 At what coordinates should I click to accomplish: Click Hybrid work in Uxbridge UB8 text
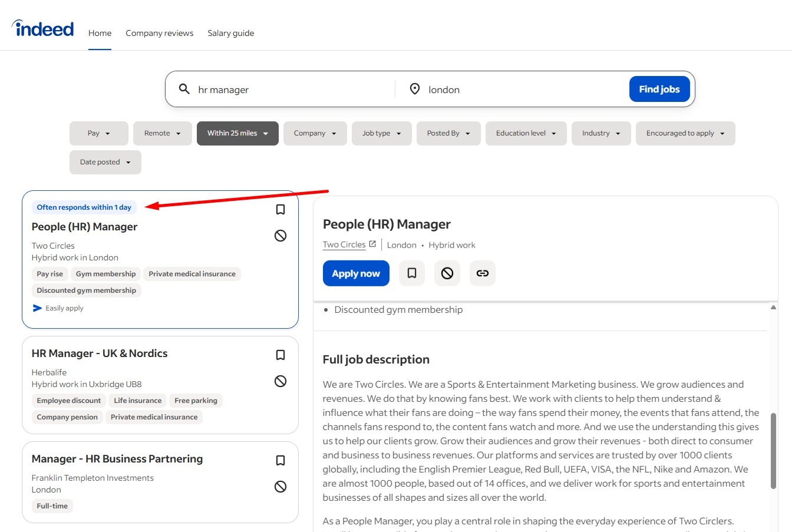tap(87, 384)
